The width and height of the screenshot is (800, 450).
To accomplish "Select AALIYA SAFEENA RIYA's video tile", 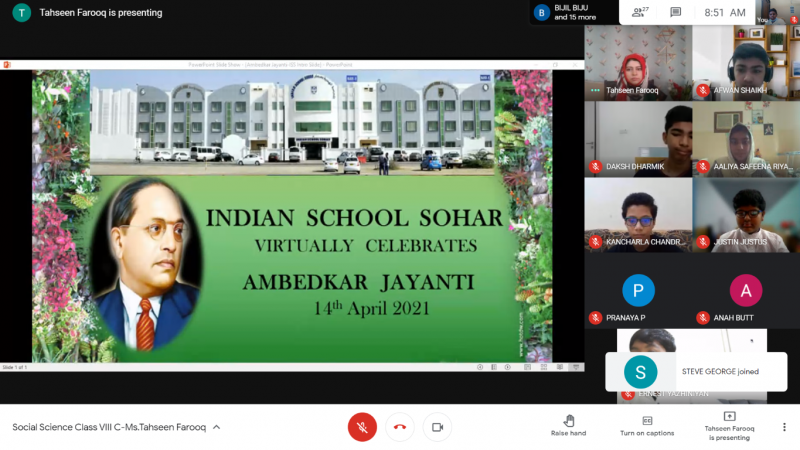I will [x=746, y=139].
